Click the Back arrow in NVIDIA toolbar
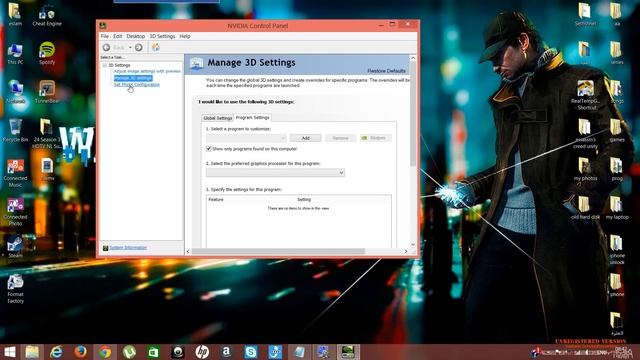This screenshot has height=360, width=640. pos(107,47)
